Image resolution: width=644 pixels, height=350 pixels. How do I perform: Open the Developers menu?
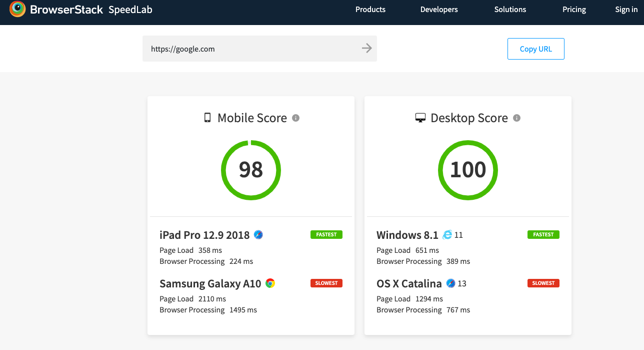tap(438, 9)
